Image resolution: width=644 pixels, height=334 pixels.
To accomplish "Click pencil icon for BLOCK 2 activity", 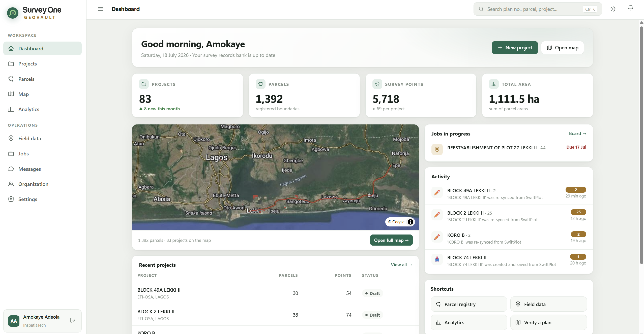I will tap(437, 215).
